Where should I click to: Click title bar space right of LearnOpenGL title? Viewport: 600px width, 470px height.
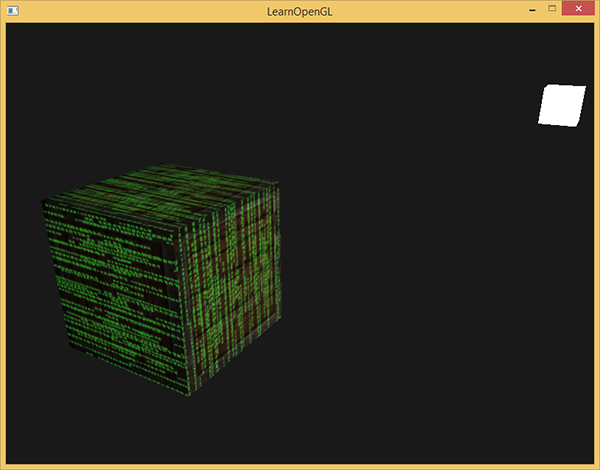click(x=420, y=11)
